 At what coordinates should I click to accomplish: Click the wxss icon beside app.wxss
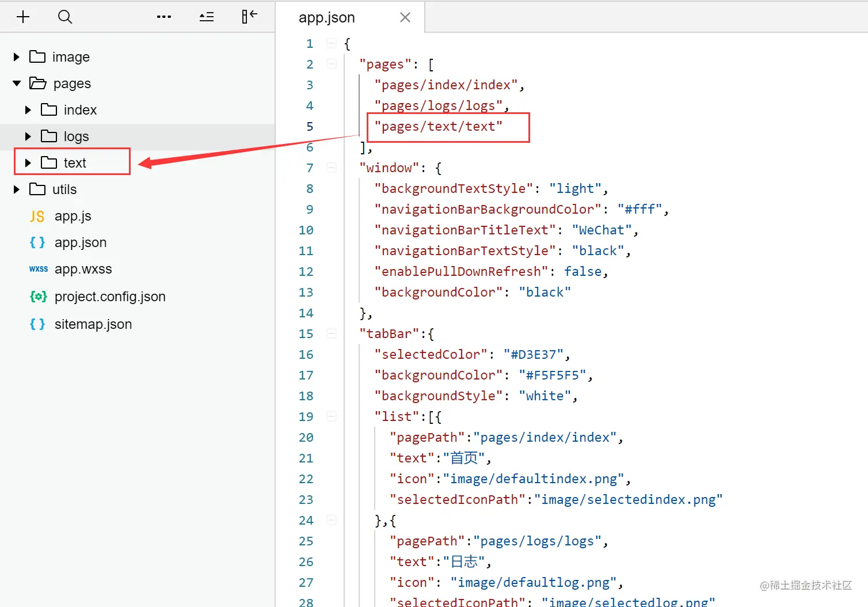(x=39, y=269)
